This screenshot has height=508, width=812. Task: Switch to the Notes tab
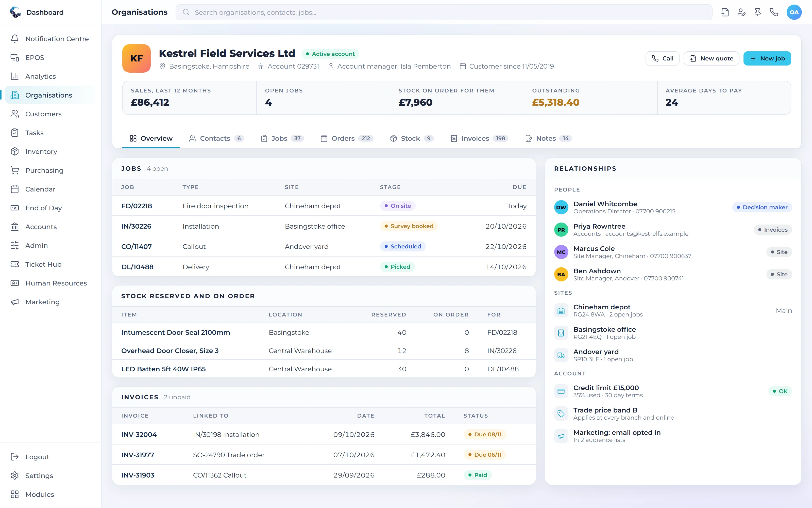[548, 138]
